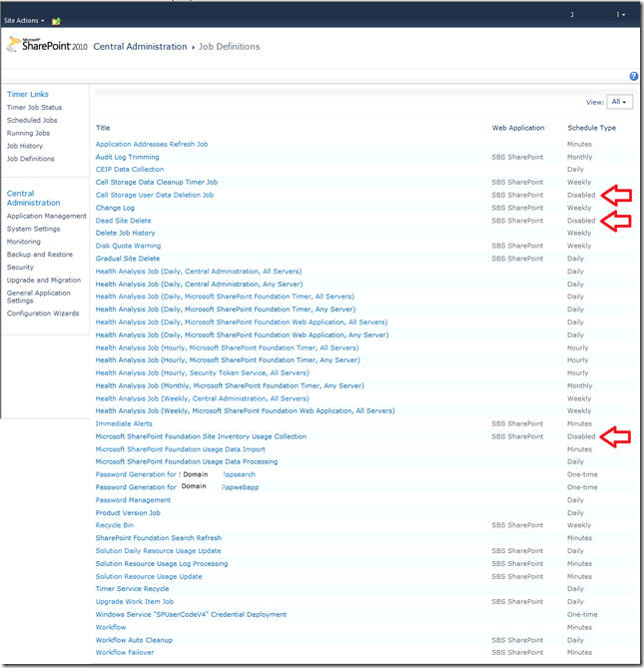Click Disabled status for Dead Site Delete
The width and height of the screenshot is (644, 668).
(x=581, y=221)
